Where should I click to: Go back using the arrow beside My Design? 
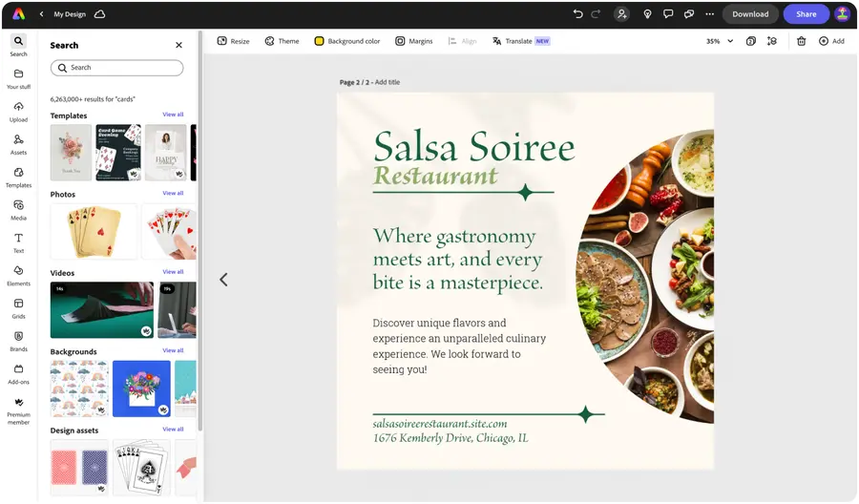click(x=41, y=14)
